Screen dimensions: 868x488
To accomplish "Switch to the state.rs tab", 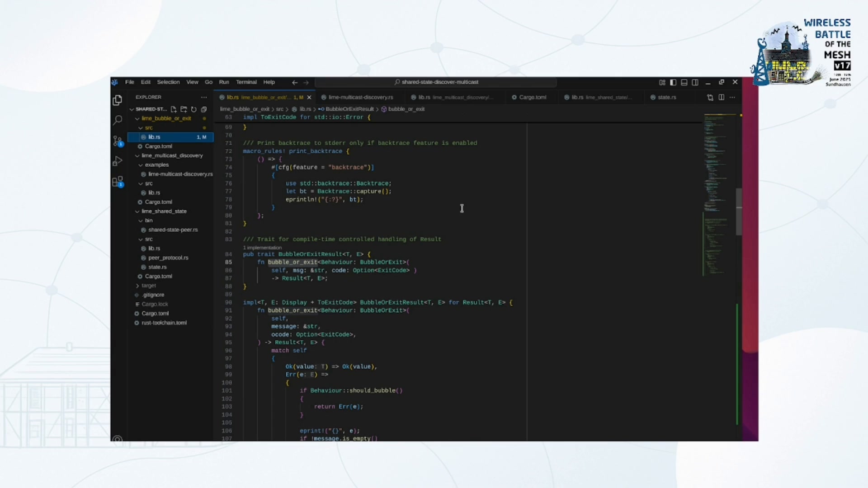I will [666, 97].
